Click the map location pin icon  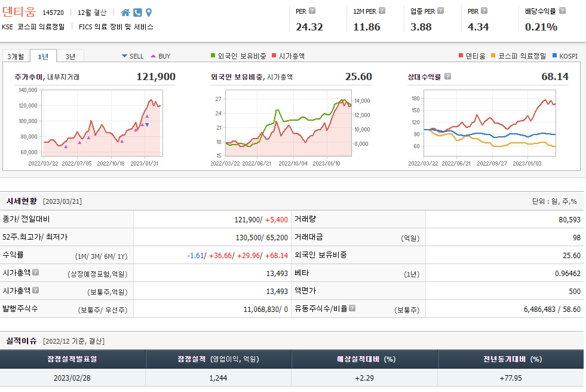[x=149, y=13]
